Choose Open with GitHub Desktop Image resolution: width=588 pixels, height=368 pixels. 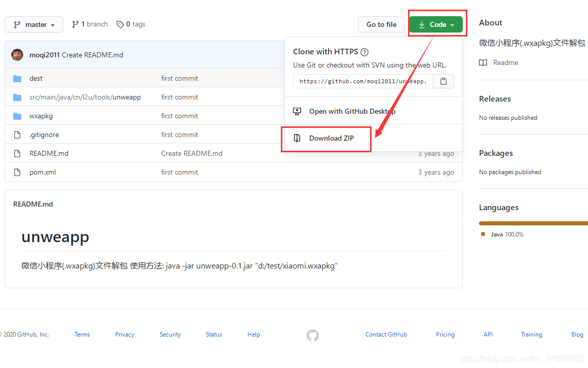[x=352, y=111]
